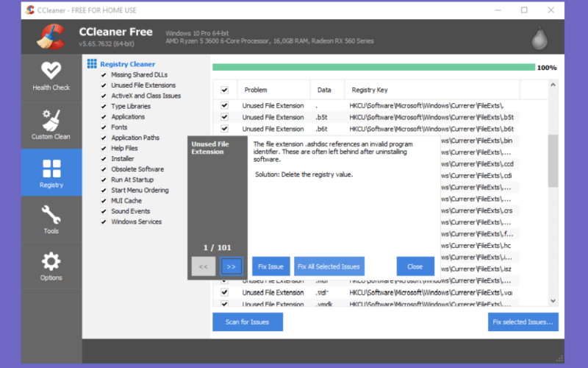588x368 pixels.
Task: Click Fix selected Issues button
Action: click(x=523, y=322)
